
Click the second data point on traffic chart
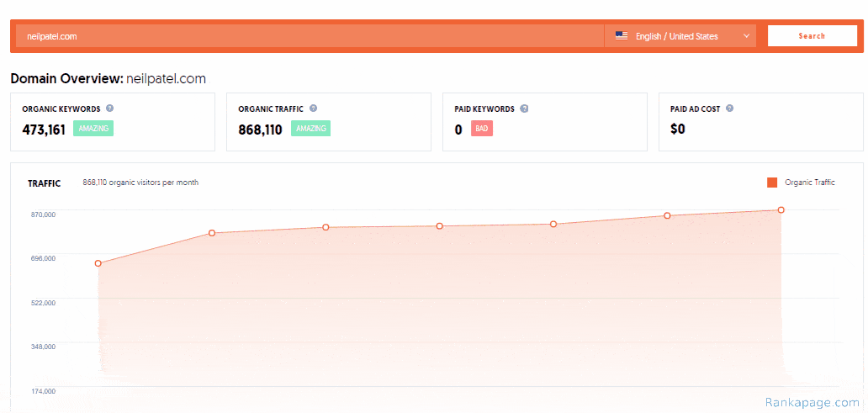pos(211,233)
